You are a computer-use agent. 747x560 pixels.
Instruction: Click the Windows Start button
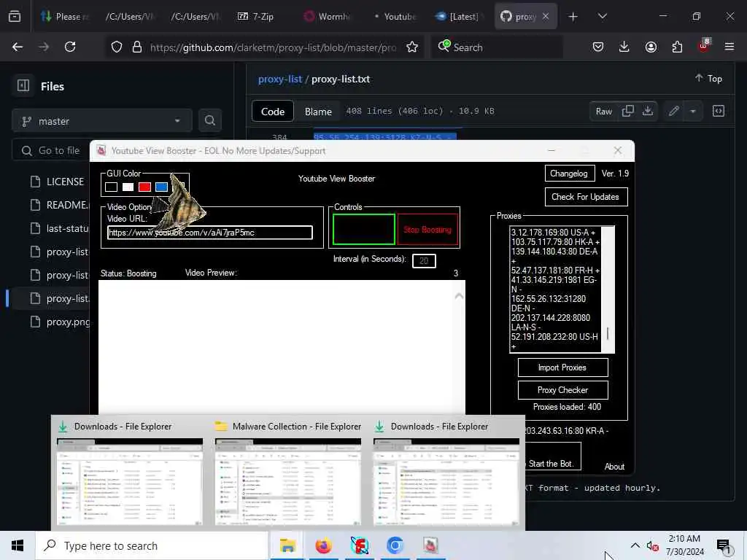click(x=18, y=545)
